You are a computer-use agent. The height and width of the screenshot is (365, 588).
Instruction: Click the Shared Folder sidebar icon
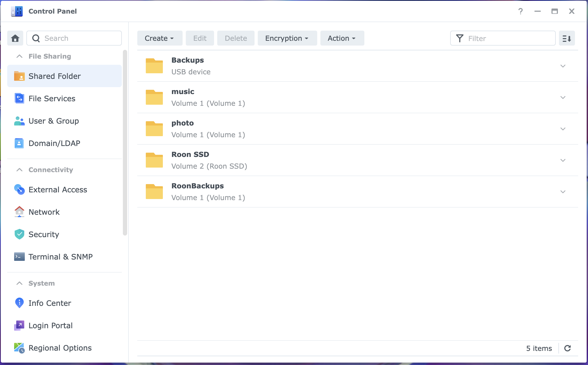point(19,76)
